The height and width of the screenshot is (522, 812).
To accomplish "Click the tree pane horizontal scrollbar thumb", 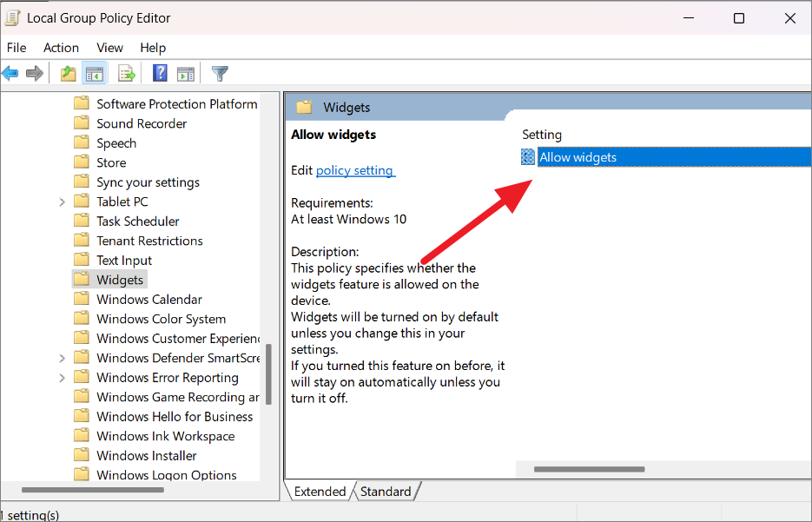I will pyautogui.click(x=93, y=490).
